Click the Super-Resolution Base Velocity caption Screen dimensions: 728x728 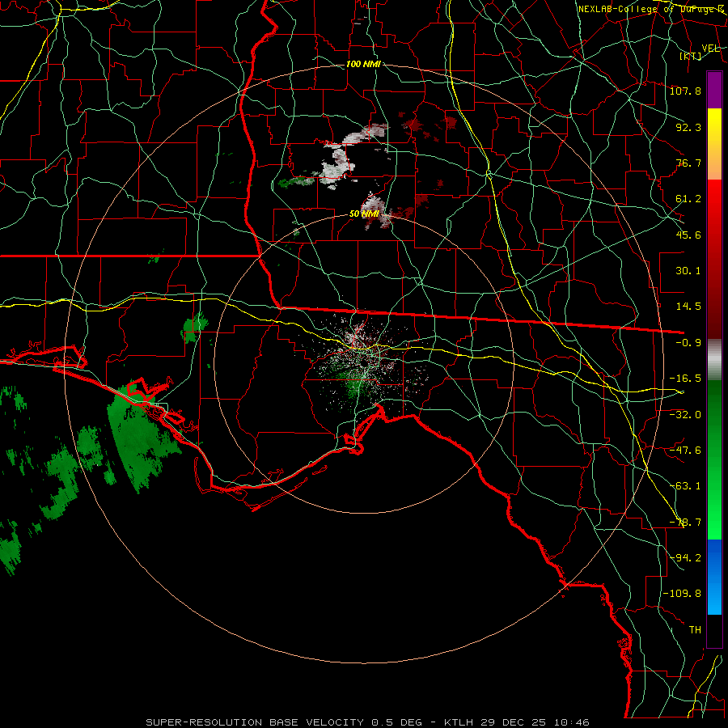coord(368,722)
